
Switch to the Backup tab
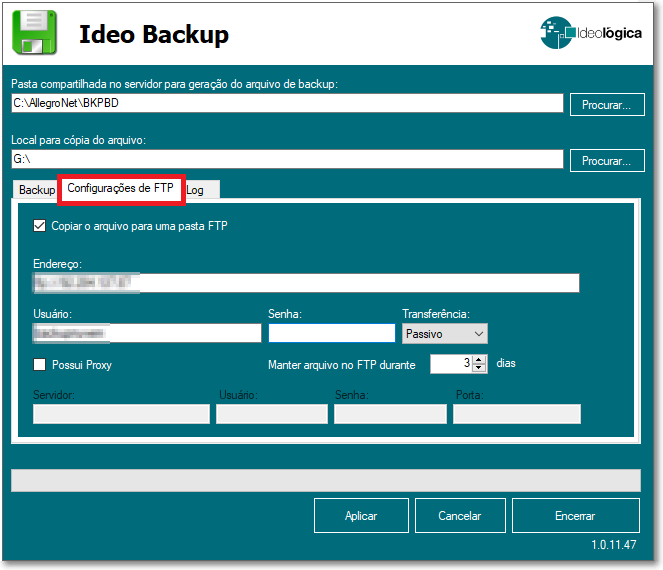pos(36,190)
